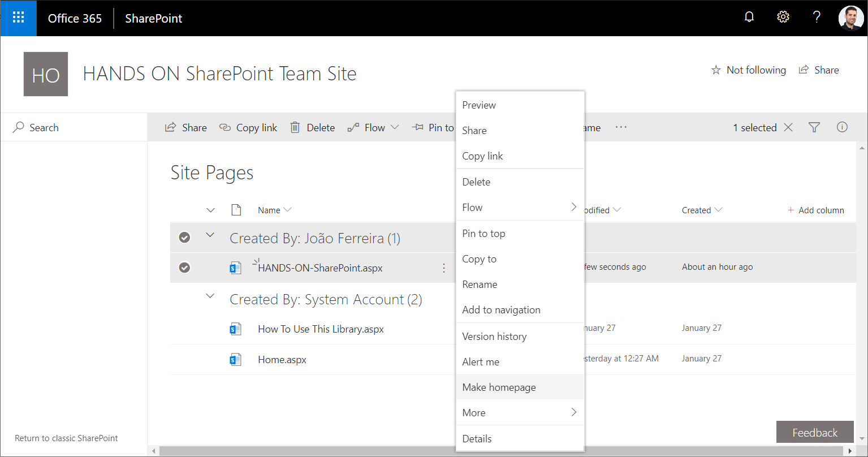Click the Office 365 app launcher waffle icon
Viewport: 868px width, 457px height.
(18, 18)
